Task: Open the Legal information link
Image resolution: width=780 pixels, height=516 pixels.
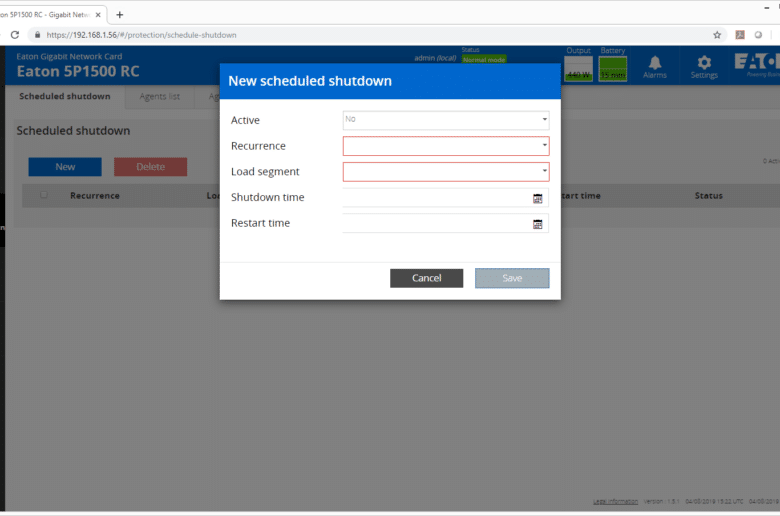Action: [615, 501]
